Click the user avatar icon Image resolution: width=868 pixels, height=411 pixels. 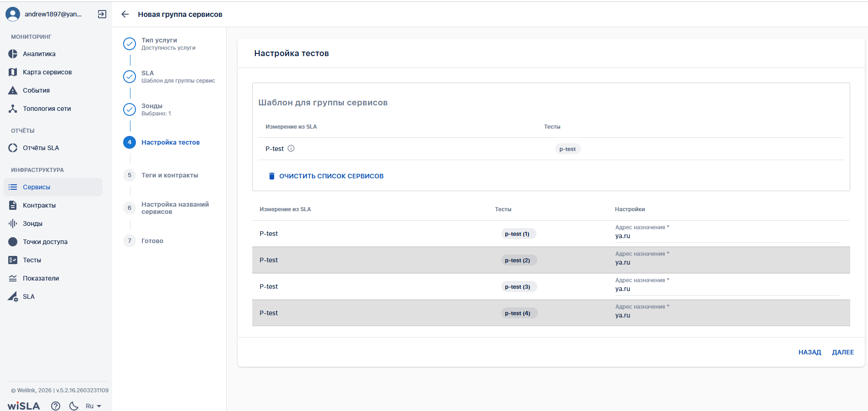click(x=13, y=14)
